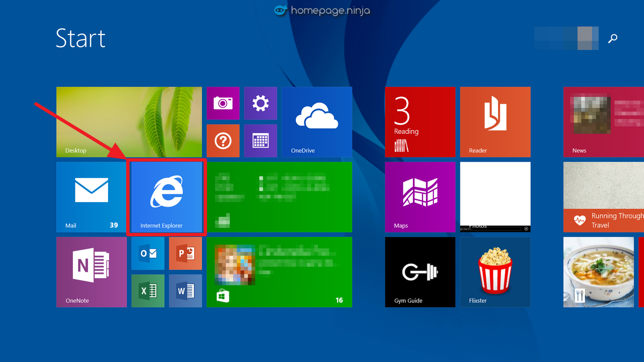
Task: Open PC Settings gear tile
Action: tap(260, 103)
